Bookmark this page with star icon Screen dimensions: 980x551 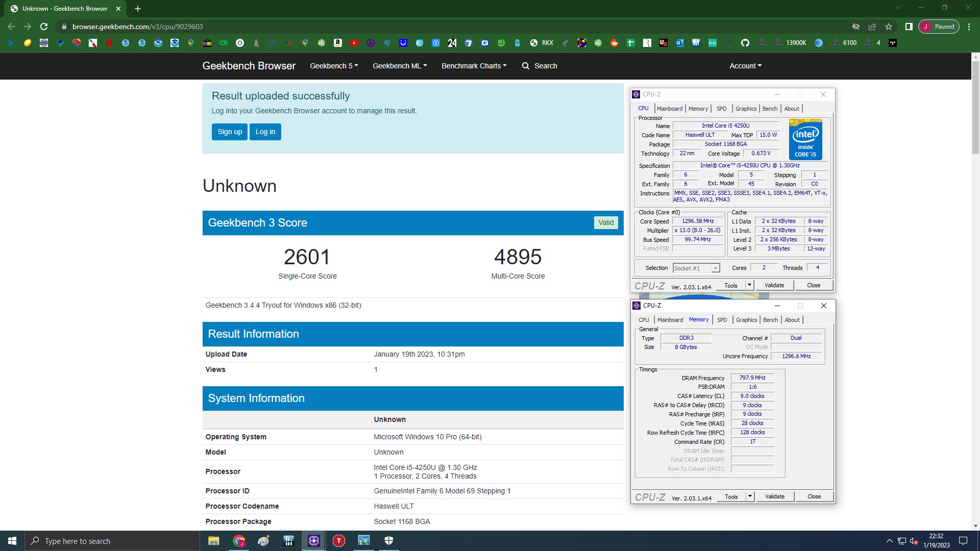[889, 27]
